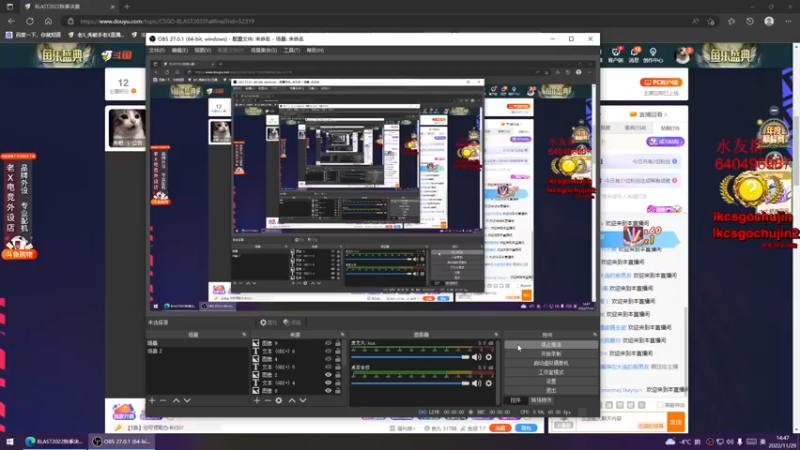Viewport: 800px width, 450px height.
Task: Switch to OBS 27.0.1 in the taskbar
Action: coord(121,442)
